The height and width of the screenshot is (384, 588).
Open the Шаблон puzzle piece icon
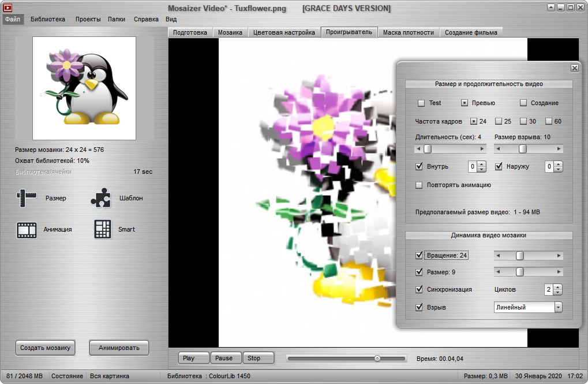coord(101,198)
